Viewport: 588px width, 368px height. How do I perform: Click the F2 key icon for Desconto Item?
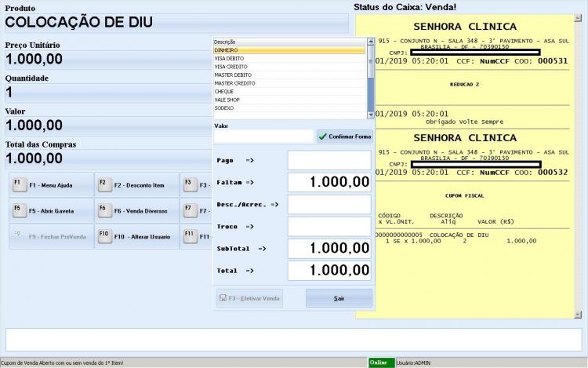click(x=105, y=185)
